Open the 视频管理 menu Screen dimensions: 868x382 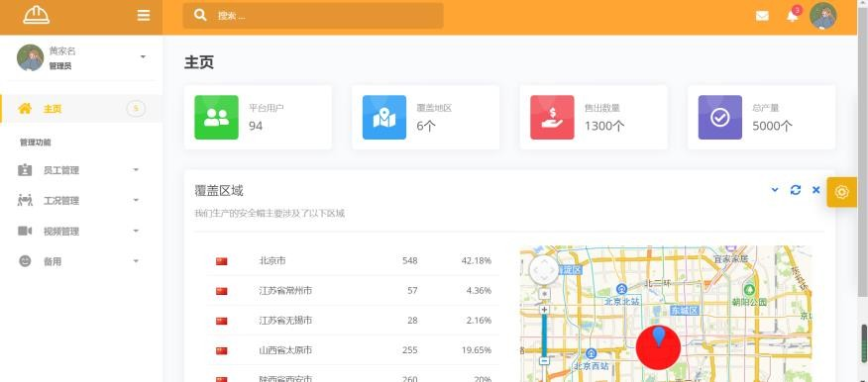(x=81, y=231)
